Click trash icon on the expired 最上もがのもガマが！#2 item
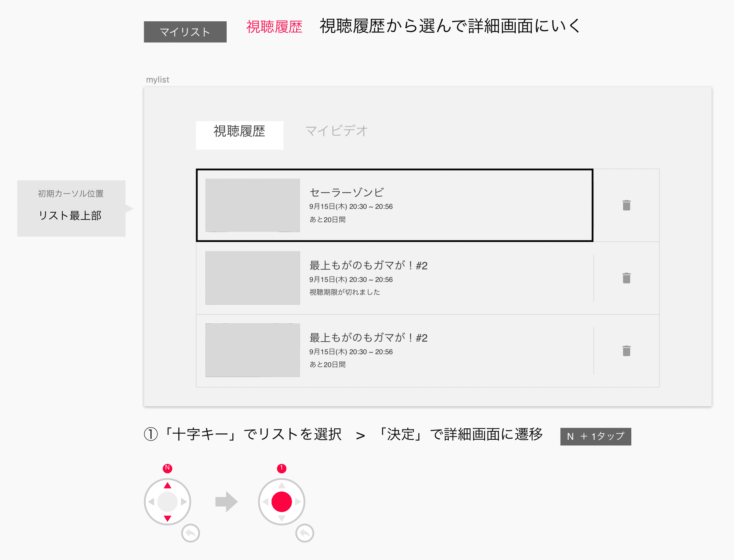Screen dimensions: 734x560 pos(626,278)
